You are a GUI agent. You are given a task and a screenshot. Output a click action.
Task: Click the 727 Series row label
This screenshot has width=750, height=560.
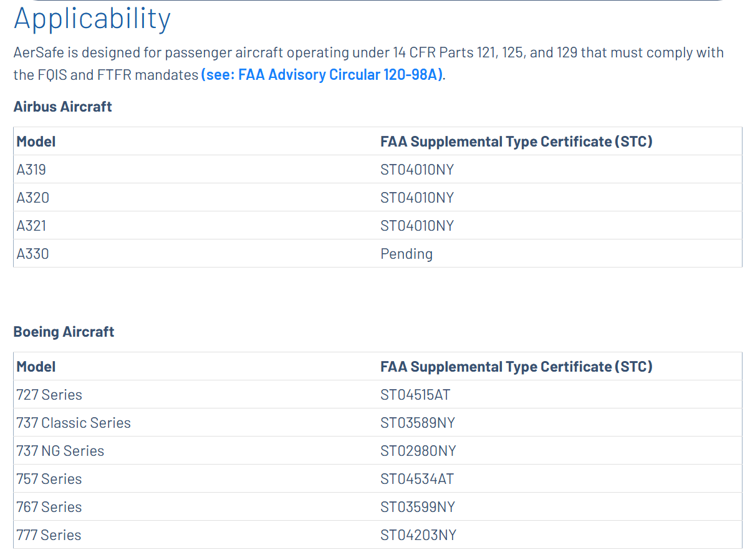49,395
